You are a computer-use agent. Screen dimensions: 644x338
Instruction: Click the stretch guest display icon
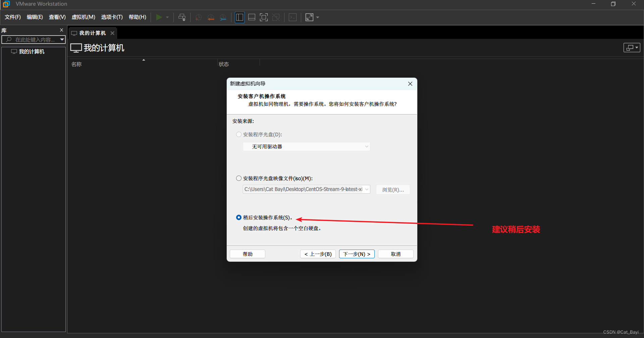coord(309,17)
